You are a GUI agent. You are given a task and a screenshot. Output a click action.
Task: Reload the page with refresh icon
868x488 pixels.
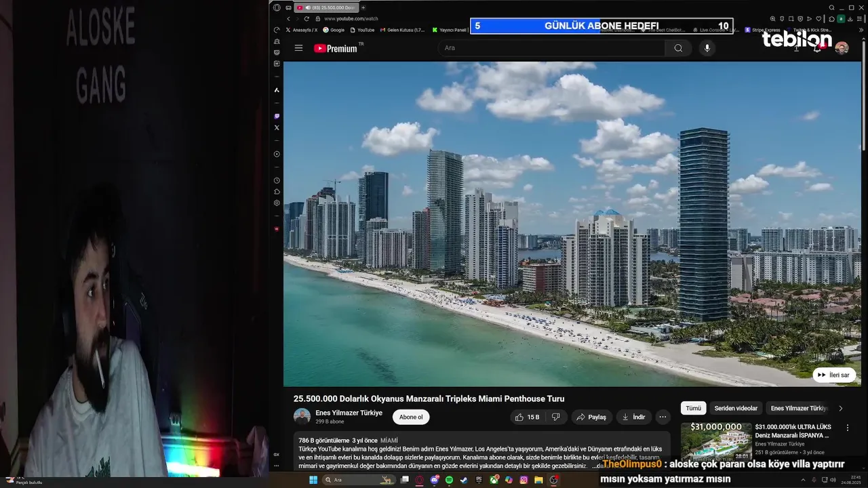(x=307, y=18)
